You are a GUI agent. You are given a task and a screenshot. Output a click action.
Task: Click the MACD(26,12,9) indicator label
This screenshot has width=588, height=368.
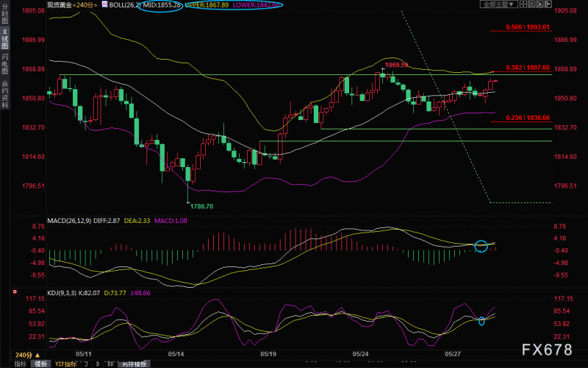click(69, 220)
